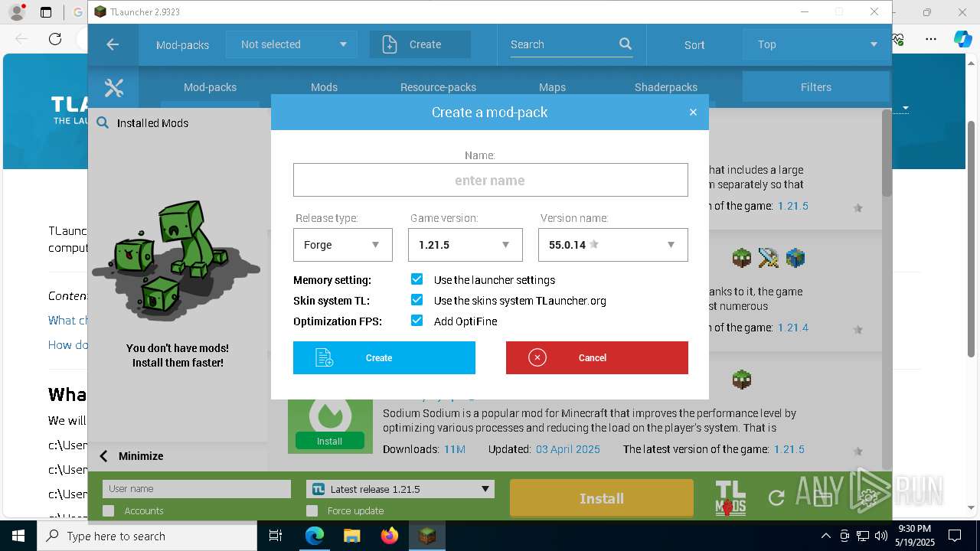Favorite the mod updated for 1.21.5 star
This screenshot has width=980, height=551.
point(857,207)
